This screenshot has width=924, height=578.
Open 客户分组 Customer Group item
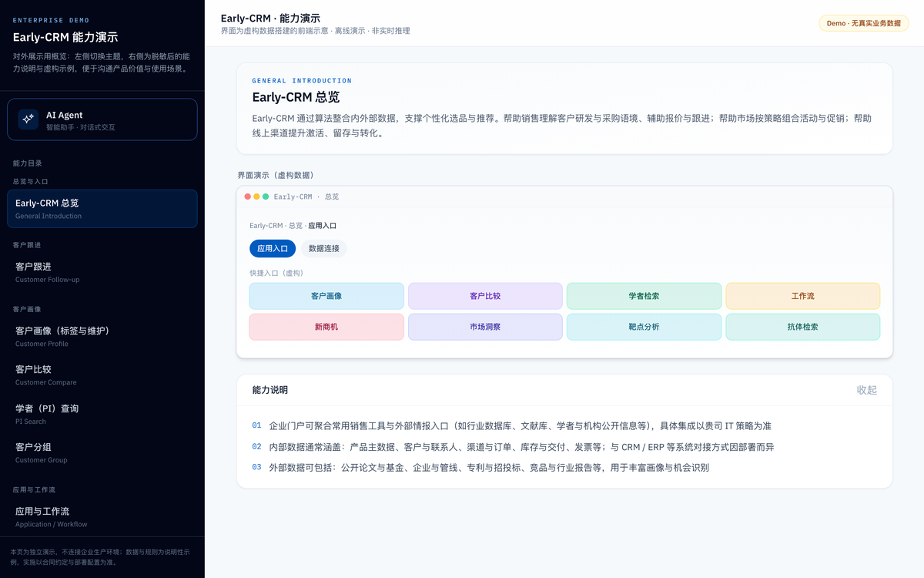(102, 452)
